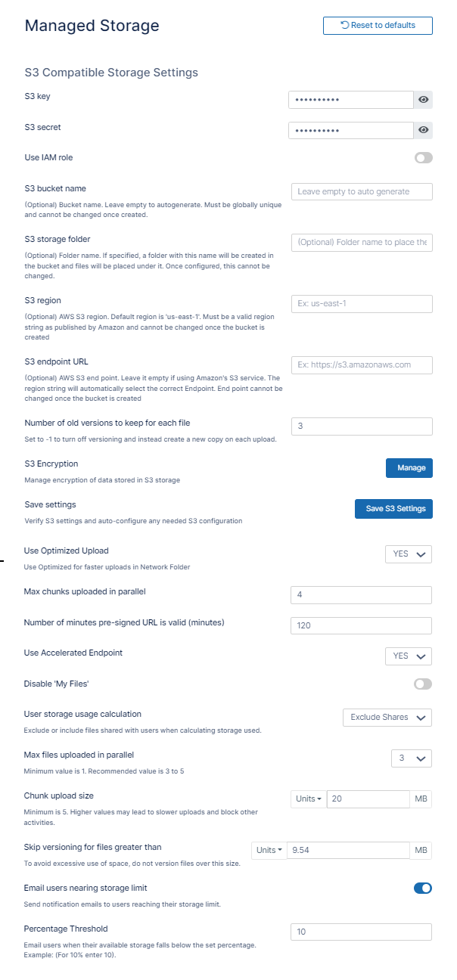Change the Max files uploaded in parallel dropdown
Image resolution: width=457 pixels, height=980 pixels.
[x=412, y=758]
